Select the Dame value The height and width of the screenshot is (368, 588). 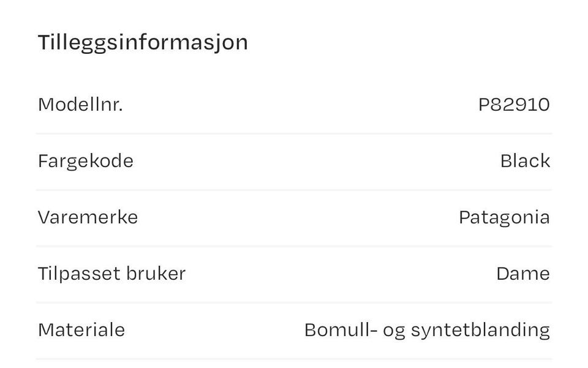522,274
